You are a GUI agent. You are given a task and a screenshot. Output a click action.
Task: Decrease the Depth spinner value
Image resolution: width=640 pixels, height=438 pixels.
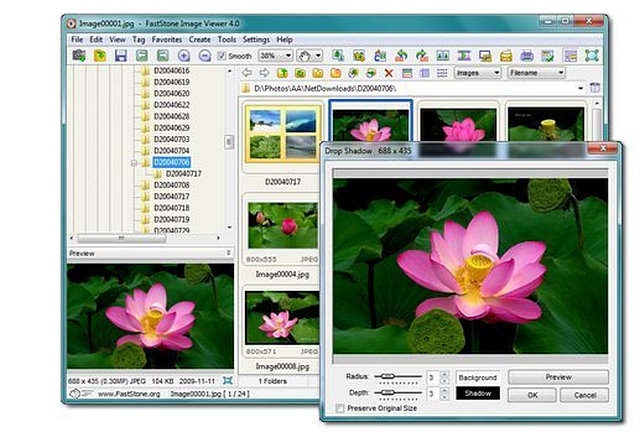(445, 397)
